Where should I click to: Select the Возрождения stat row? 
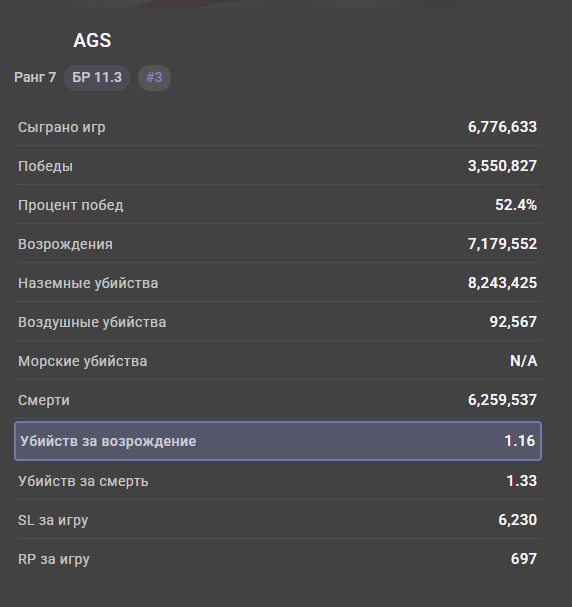coord(278,244)
